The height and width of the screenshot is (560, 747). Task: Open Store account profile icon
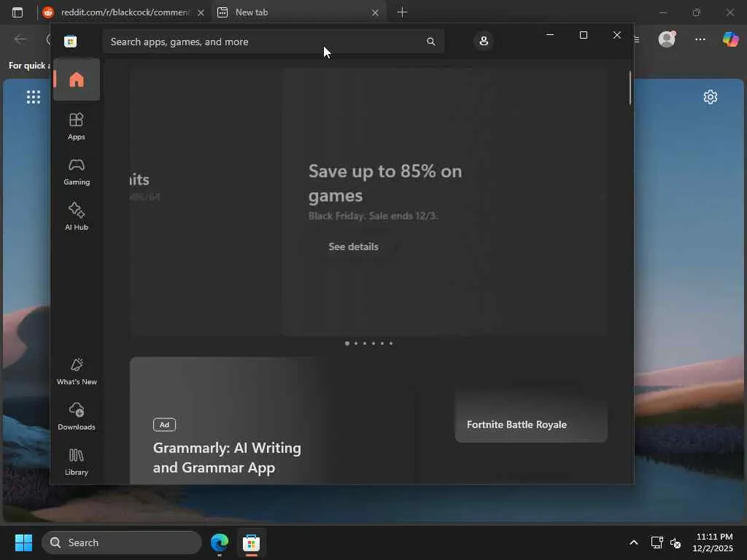click(x=484, y=41)
